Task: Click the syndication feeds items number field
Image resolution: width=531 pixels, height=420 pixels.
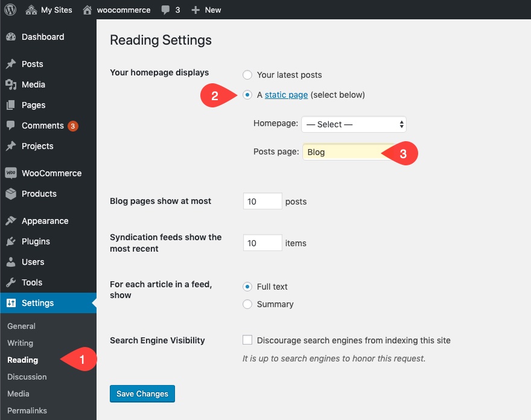Action: click(262, 243)
